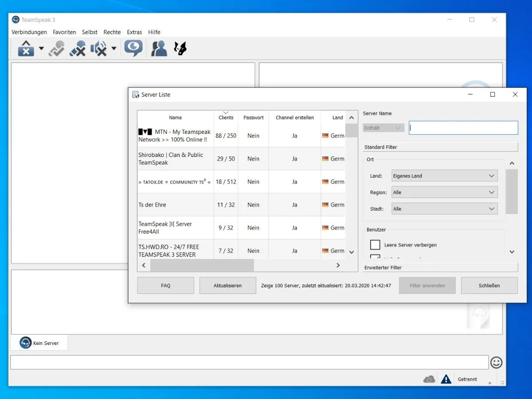Open the speaker mute dropdown arrow
532x399 pixels.
(114, 48)
